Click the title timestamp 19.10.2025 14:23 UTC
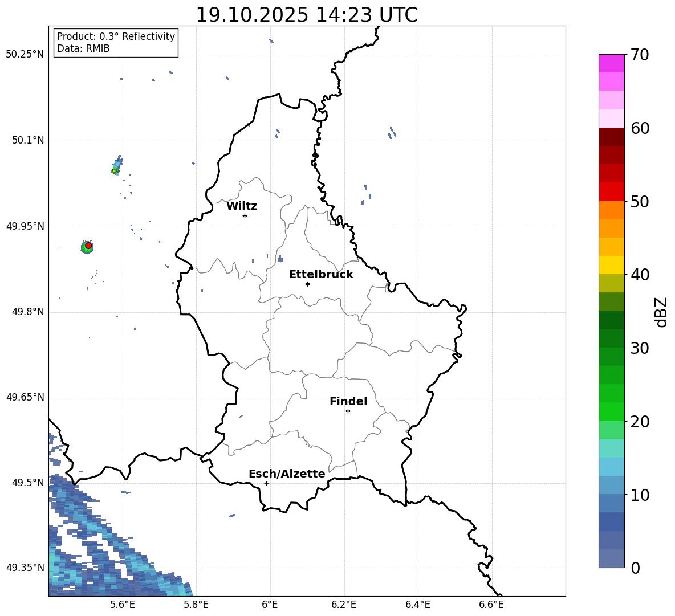The height and width of the screenshot is (616, 675). 307,15
